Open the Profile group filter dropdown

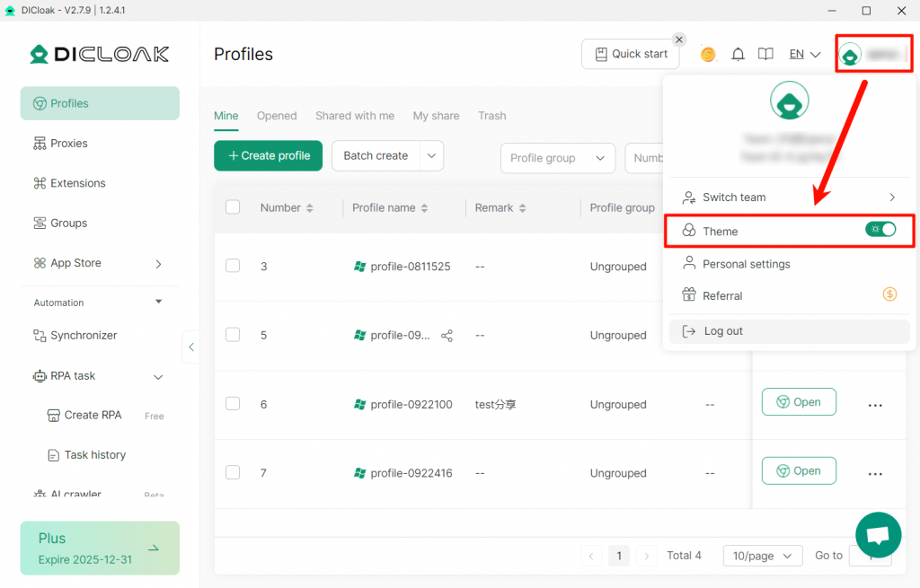coord(557,158)
